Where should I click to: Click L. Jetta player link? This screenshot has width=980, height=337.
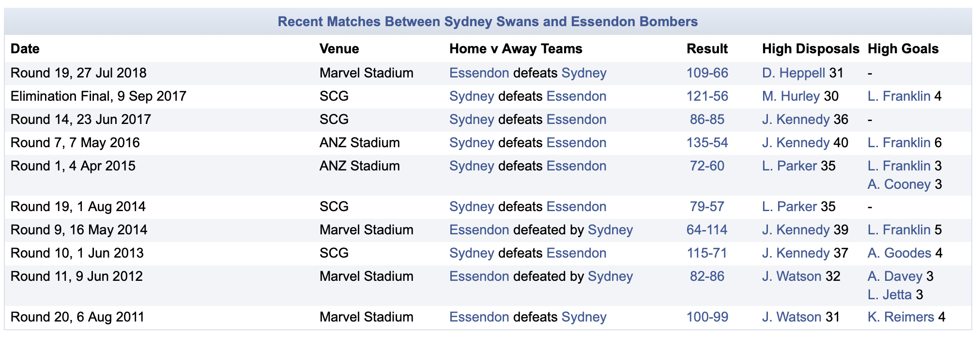889,295
